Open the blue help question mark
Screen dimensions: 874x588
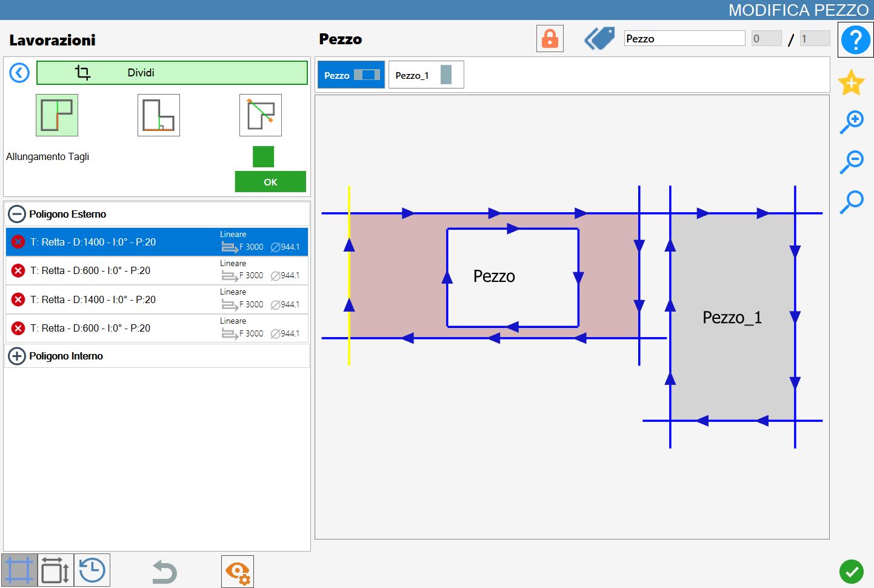pyautogui.click(x=855, y=40)
